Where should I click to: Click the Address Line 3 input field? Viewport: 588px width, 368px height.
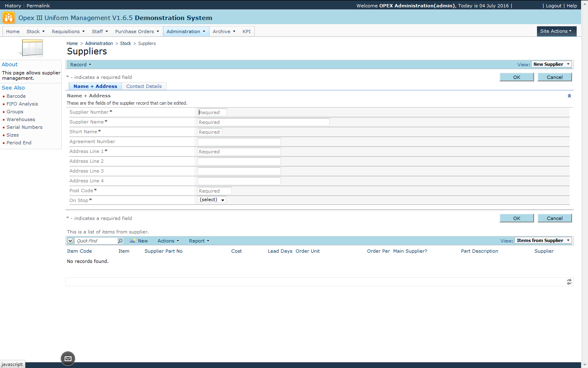click(x=239, y=171)
